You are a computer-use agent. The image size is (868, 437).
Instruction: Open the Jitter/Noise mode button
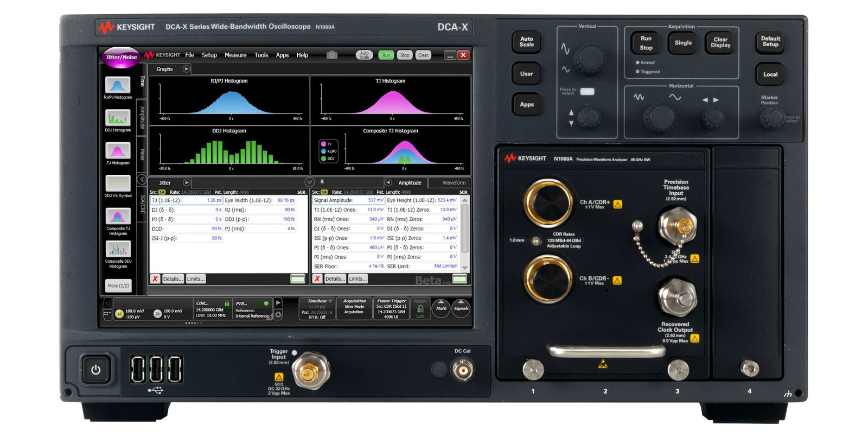click(x=121, y=57)
